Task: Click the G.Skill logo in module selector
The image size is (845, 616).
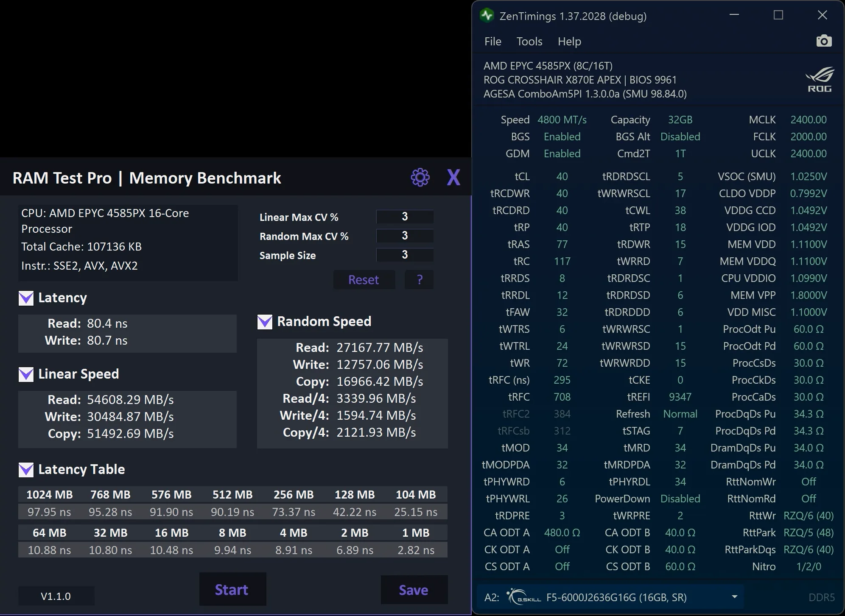Action: [x=524, y=597]
